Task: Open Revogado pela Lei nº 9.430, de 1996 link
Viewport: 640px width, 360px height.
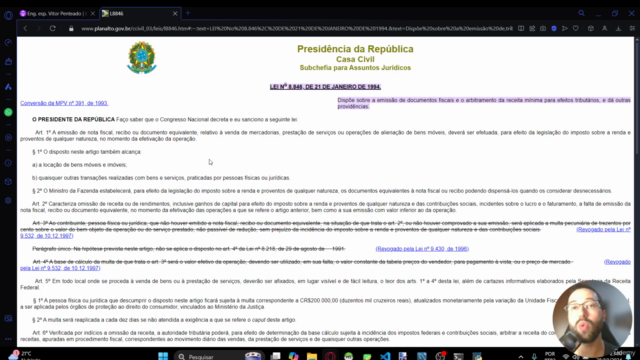Action: 422,249
